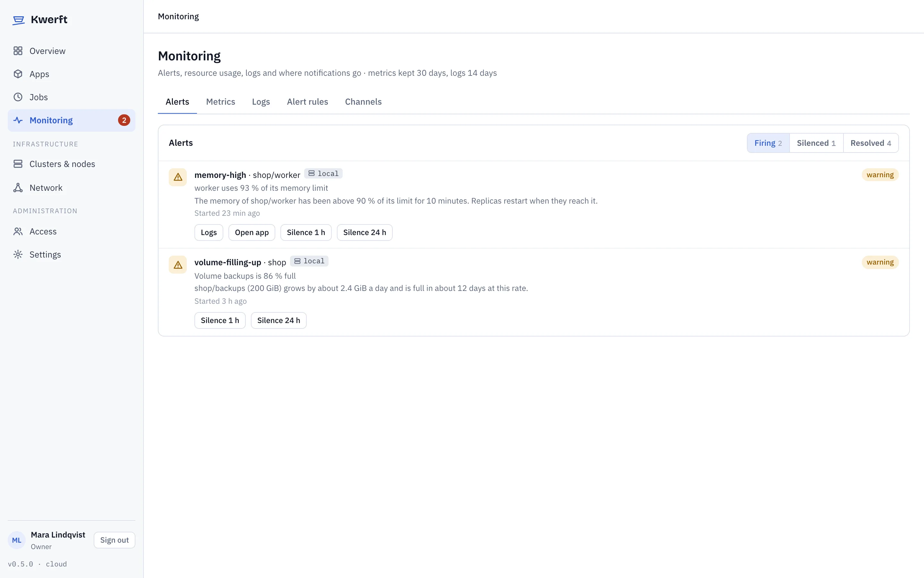Click the Monitoring pulse icon
The height and width of the screenshot is (578, 924).
point(18,120)
